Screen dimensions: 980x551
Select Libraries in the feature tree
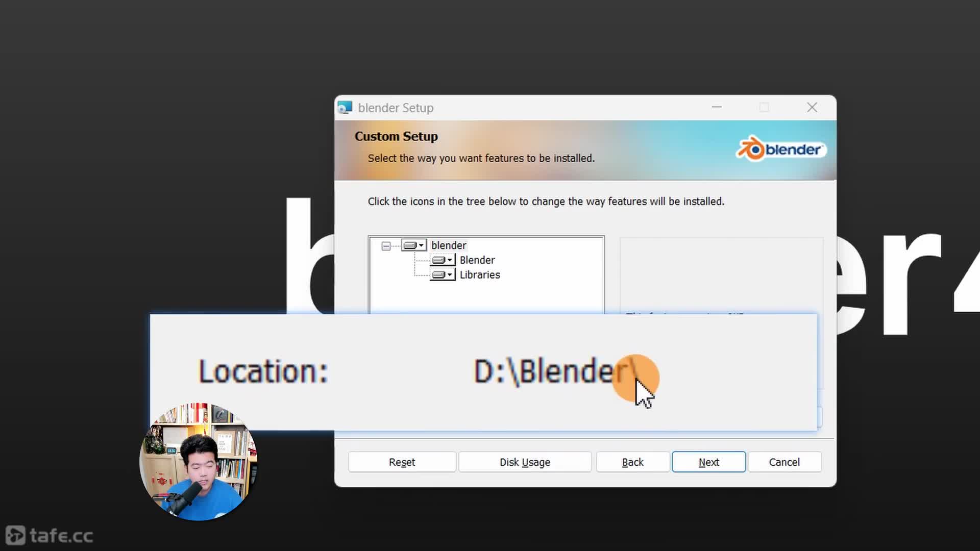pyautogui.click(x=479, y=274)
